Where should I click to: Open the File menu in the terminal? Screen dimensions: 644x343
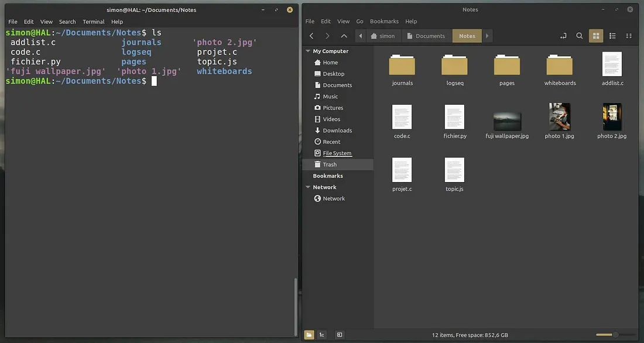[x=13, y=22]
